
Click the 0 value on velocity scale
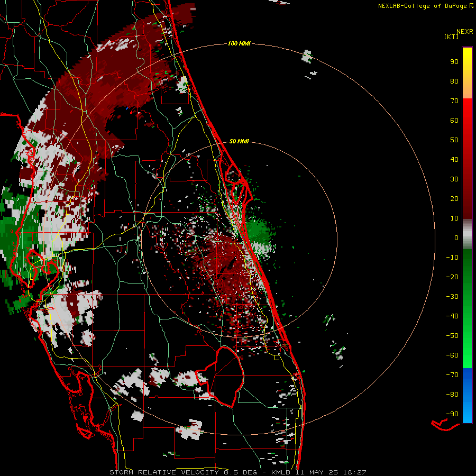(456, 238)
